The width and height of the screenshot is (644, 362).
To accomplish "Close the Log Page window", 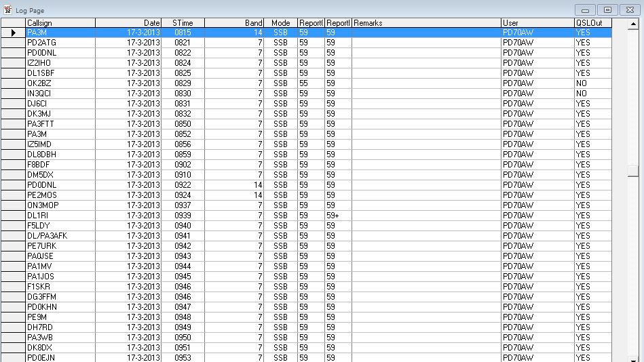I will click(x=629, y=9).
